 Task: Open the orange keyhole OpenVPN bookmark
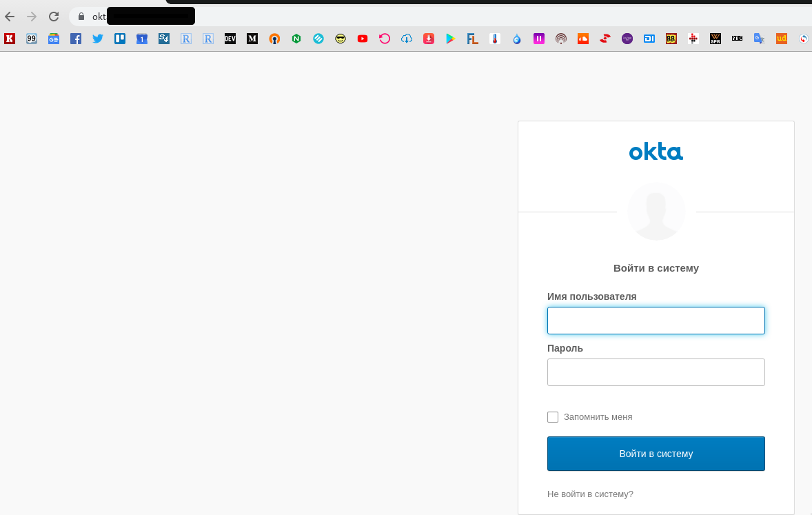(274, 39)
